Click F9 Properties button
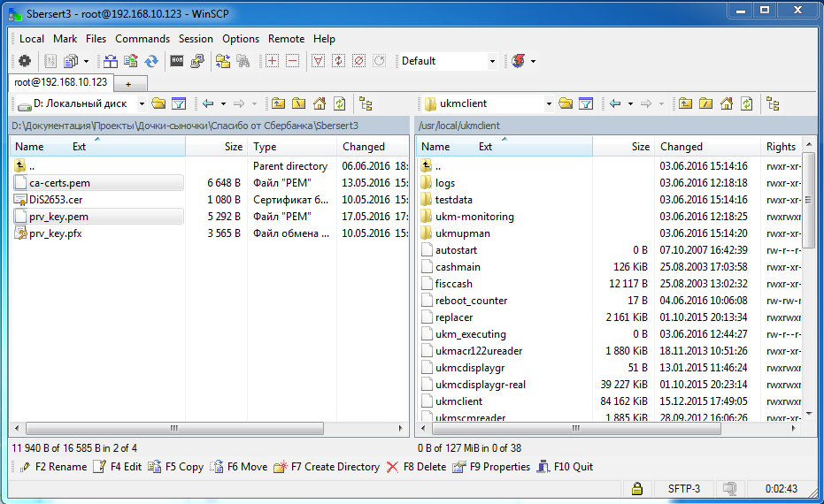This screenshot has height=504, width=824. tap(491, 467)
